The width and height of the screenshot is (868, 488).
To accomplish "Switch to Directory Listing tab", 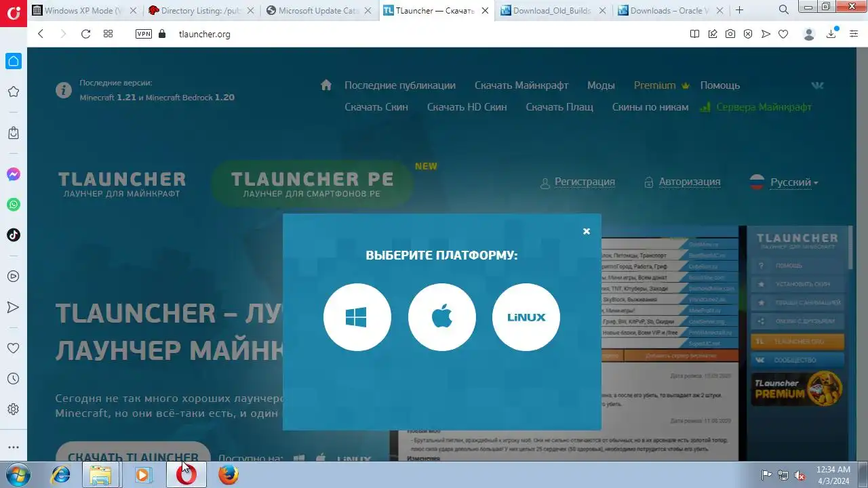I will coord(201,10).
